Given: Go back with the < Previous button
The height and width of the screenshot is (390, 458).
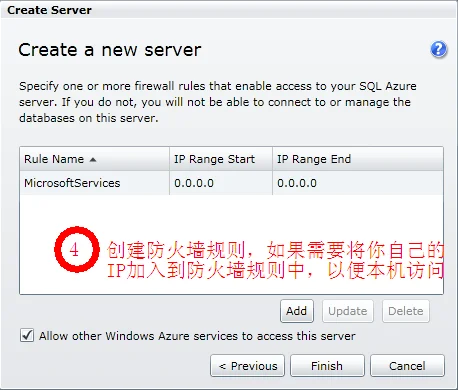Looking at the screenshot, I should coord(247,366).
